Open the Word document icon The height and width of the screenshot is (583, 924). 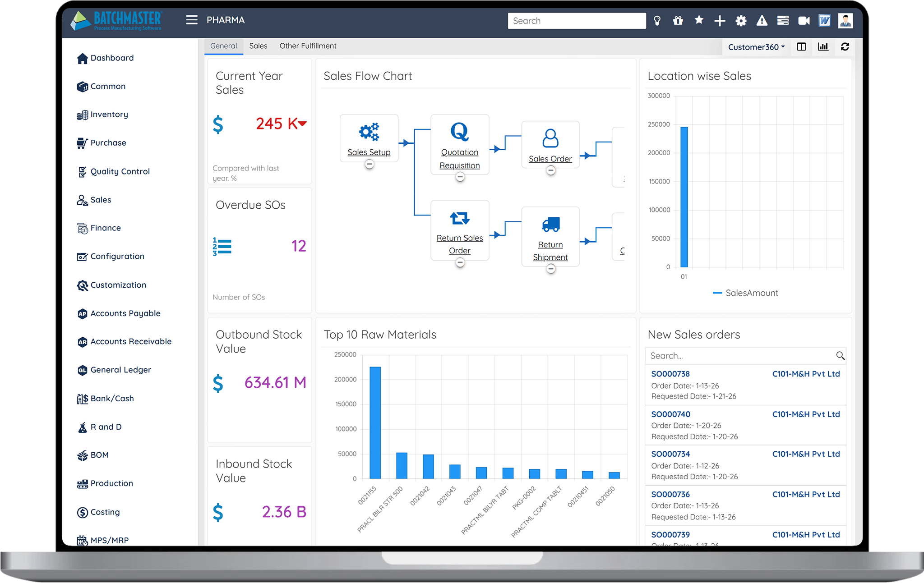824,21
